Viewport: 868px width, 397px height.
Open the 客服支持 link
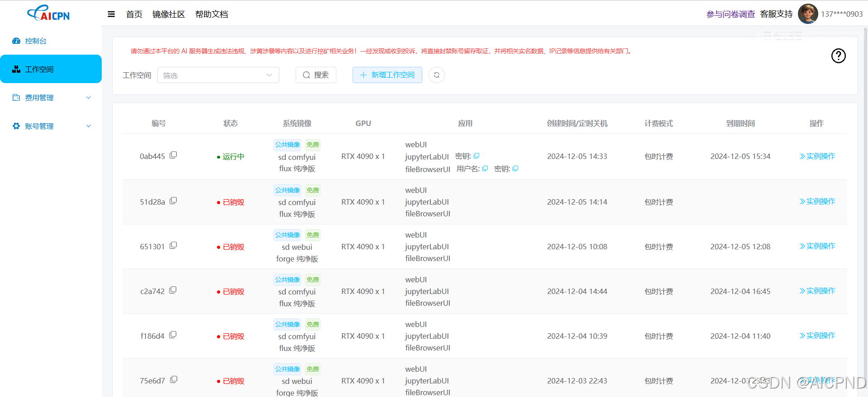(776, 14)
